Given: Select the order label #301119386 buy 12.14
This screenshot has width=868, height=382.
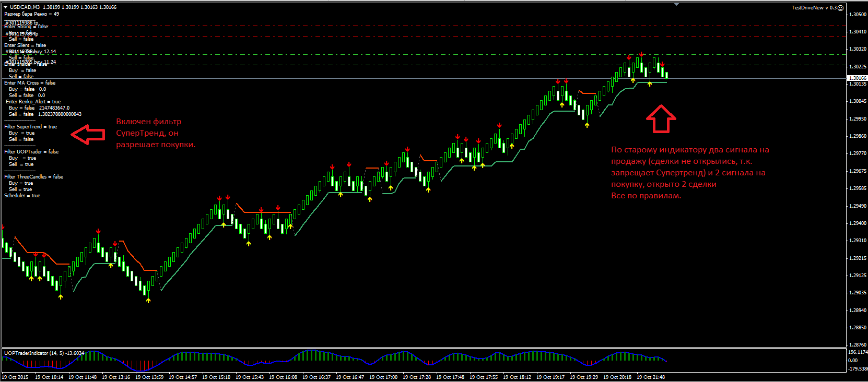Looking at the screenshot, I should point(31,52).
